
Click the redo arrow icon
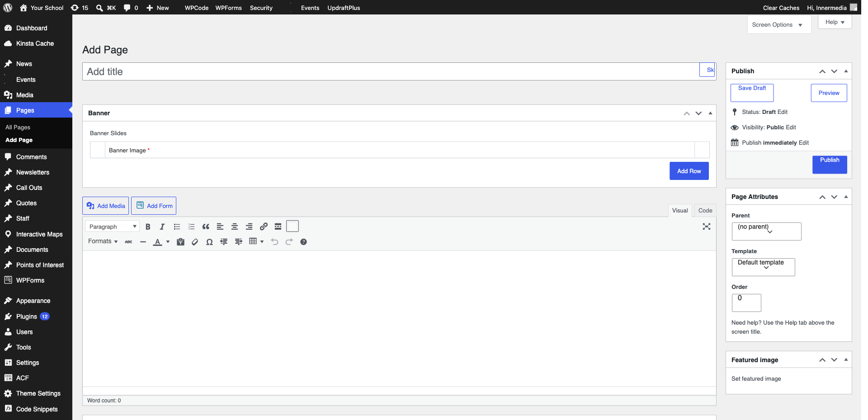point(289,242)
